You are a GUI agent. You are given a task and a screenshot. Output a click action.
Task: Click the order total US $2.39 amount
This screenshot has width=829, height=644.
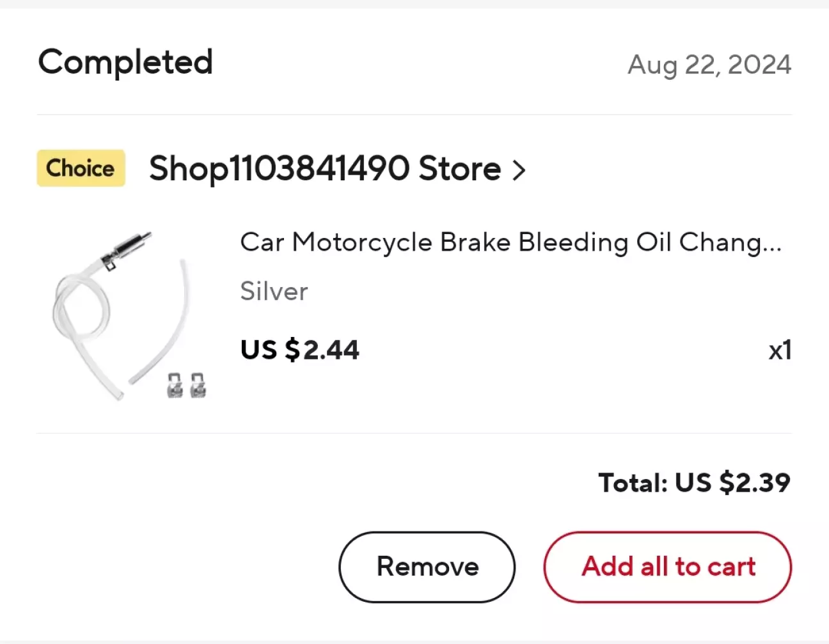[732, 483]
